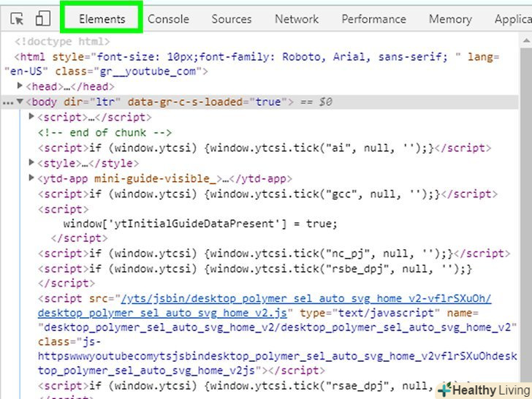Open the desktop_polymer script src link
Viewport: 532px width, 399px height.
point(305,298)
